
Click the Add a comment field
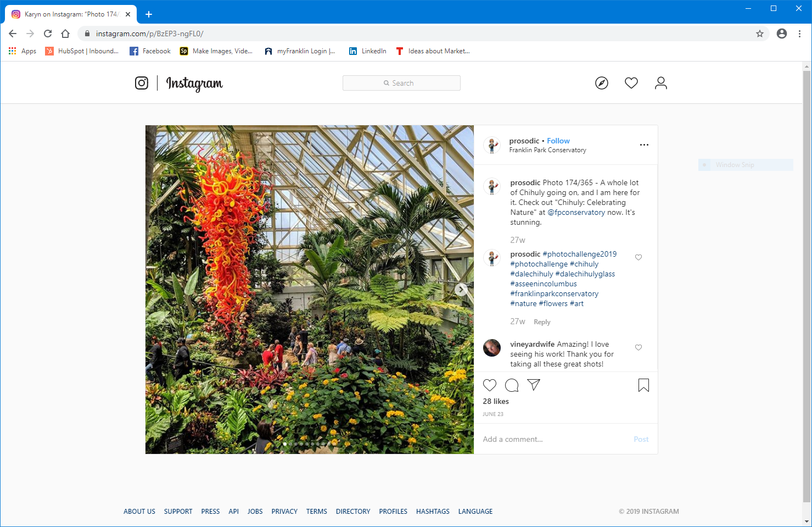555,439
